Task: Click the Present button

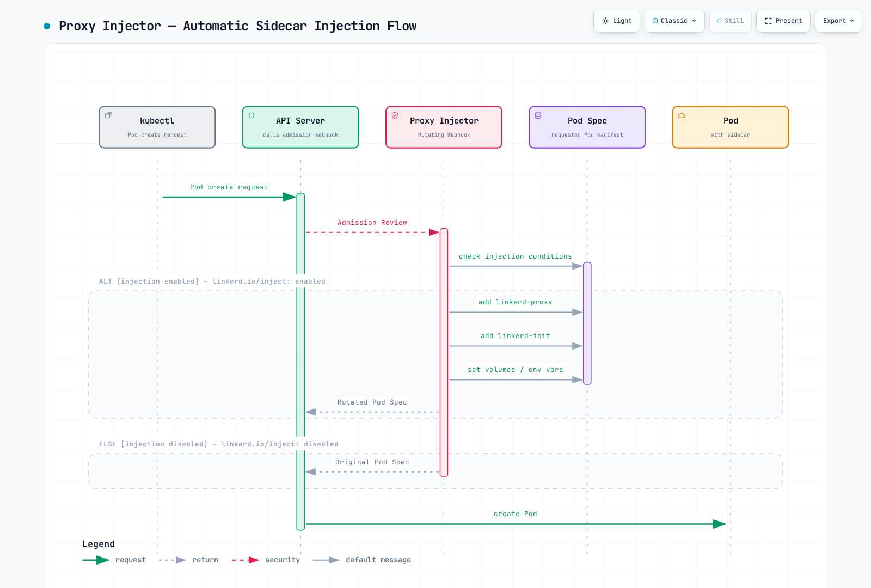Action: coord(783,21)
